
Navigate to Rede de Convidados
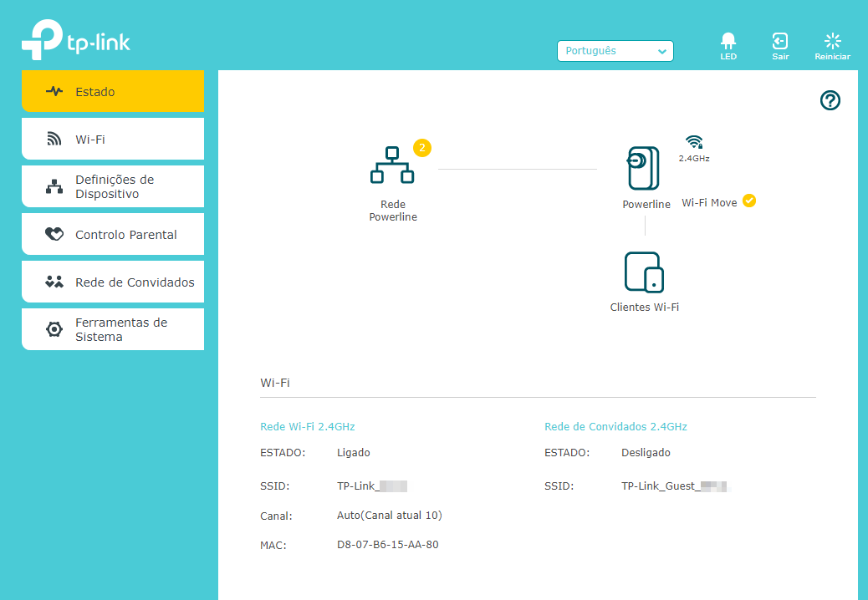coord(113,282)
